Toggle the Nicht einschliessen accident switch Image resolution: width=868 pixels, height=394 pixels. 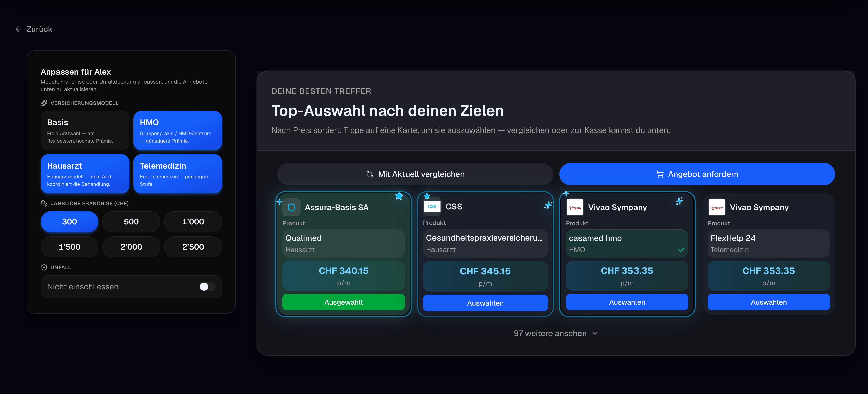(x=207, y=287)
